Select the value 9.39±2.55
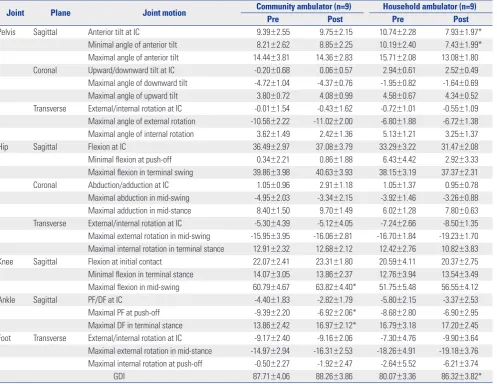Image resolution: width=497 pixels, height=384 pixels. (x=273, y=32)
